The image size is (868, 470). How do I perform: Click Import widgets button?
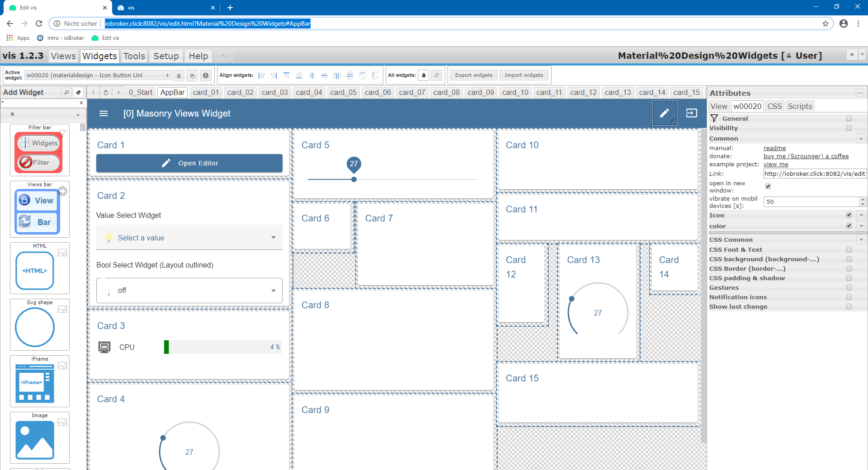pyautogui.click(x=524, y=75)
